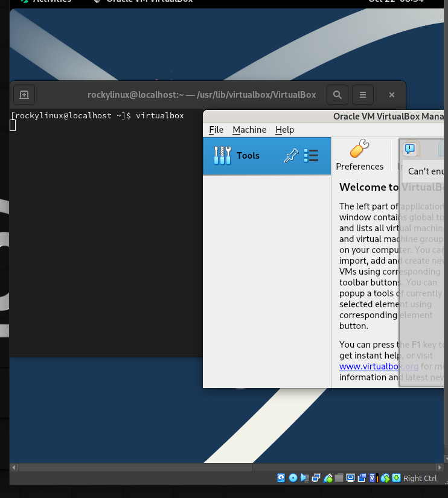Image resolution: width=448 pixels, height=498 pixels.
Task: Open the Machine menu
Action: click(249, 130)
